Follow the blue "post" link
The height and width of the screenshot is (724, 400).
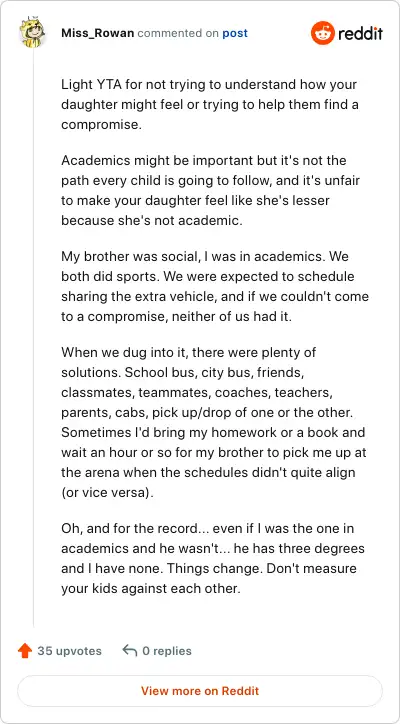pyautogui.click(x=235, y=33)
